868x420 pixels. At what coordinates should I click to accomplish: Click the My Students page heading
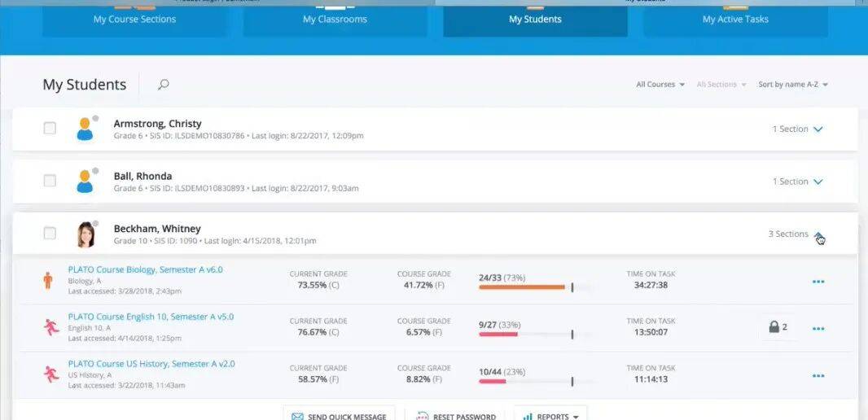[x=84, y=85]
